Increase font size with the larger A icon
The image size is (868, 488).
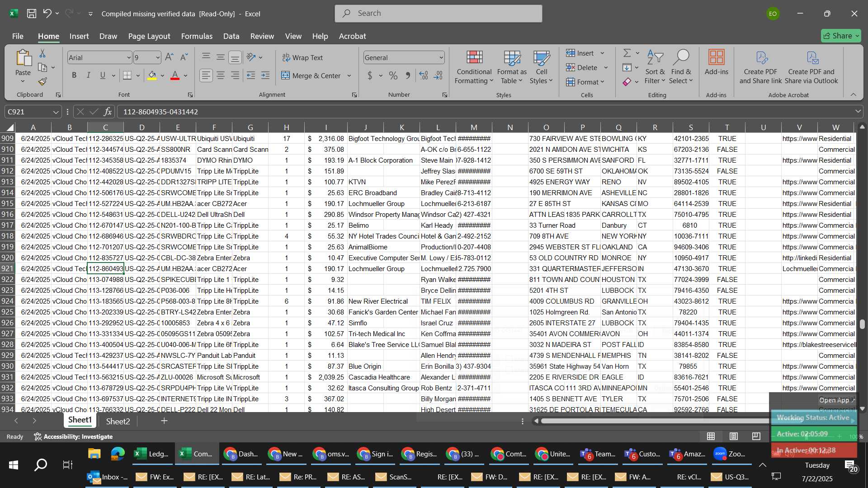169,57
